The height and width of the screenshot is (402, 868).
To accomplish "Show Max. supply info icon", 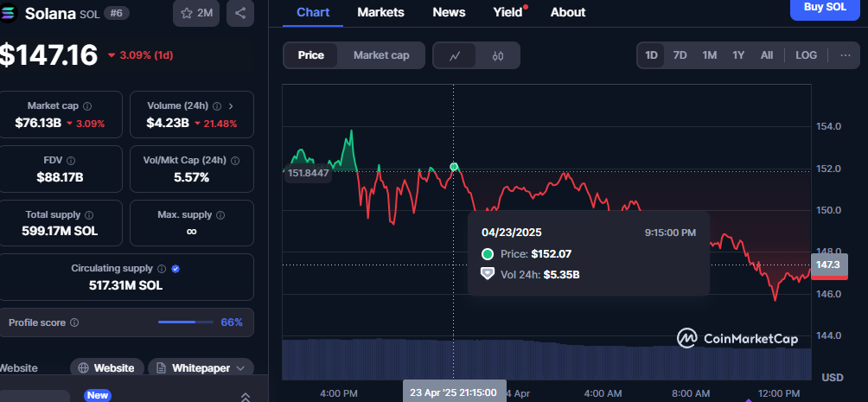I will [x=220, y=215].
